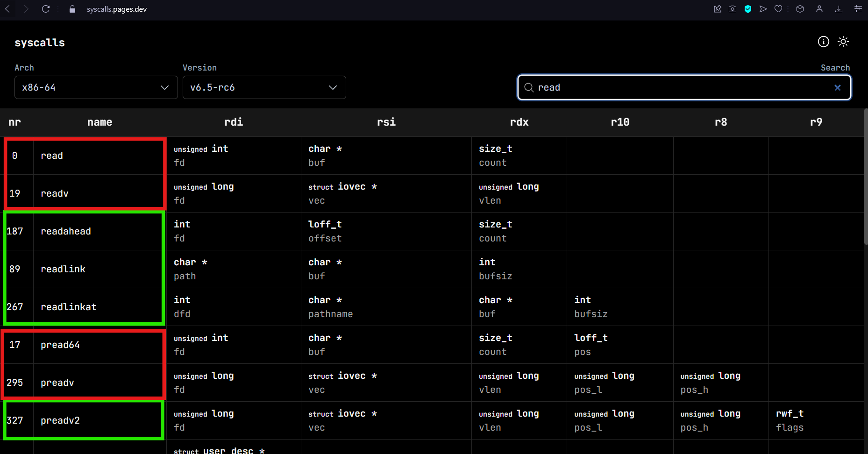This screenshot has width=868, height=454.
Task: Toggle light theme with the sun icon
Action: click(x=843, y=42)
